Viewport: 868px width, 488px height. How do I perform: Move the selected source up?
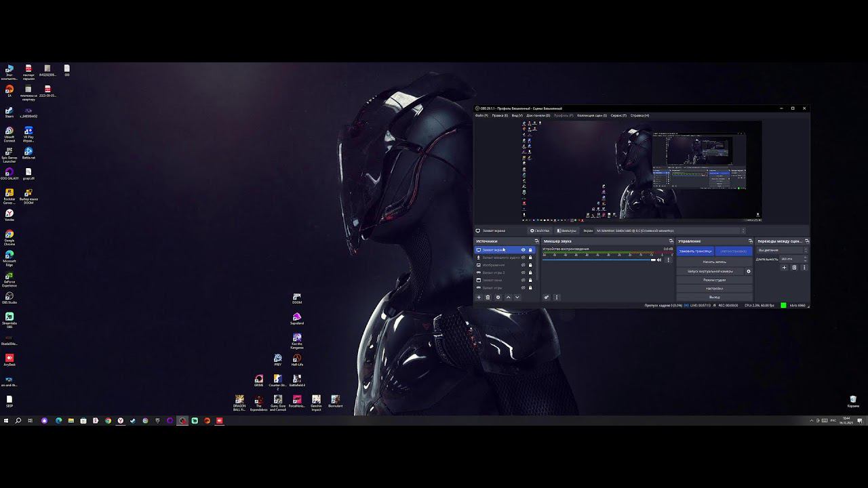point(509,297)
